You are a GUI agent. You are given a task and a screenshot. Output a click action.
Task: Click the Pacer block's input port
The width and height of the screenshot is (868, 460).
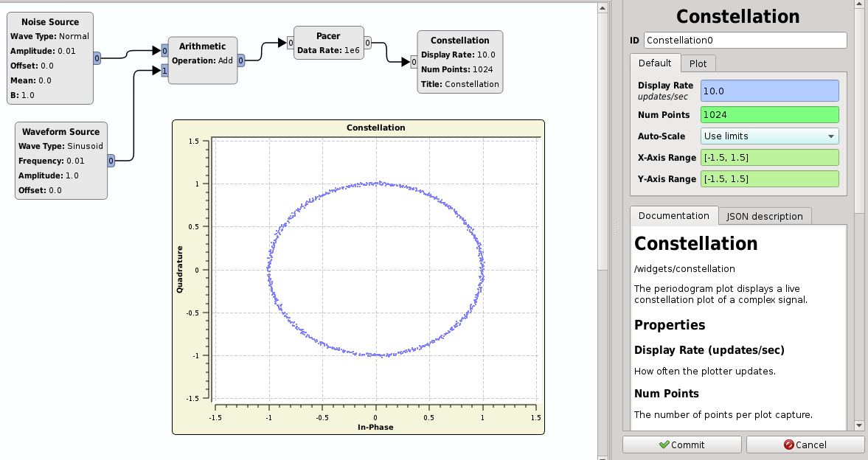[x=291, y=43]
